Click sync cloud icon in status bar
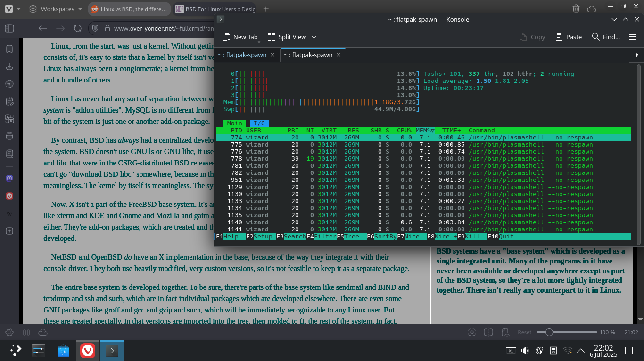The height and width of the screenshot is (361, 644). coord(42,332)
